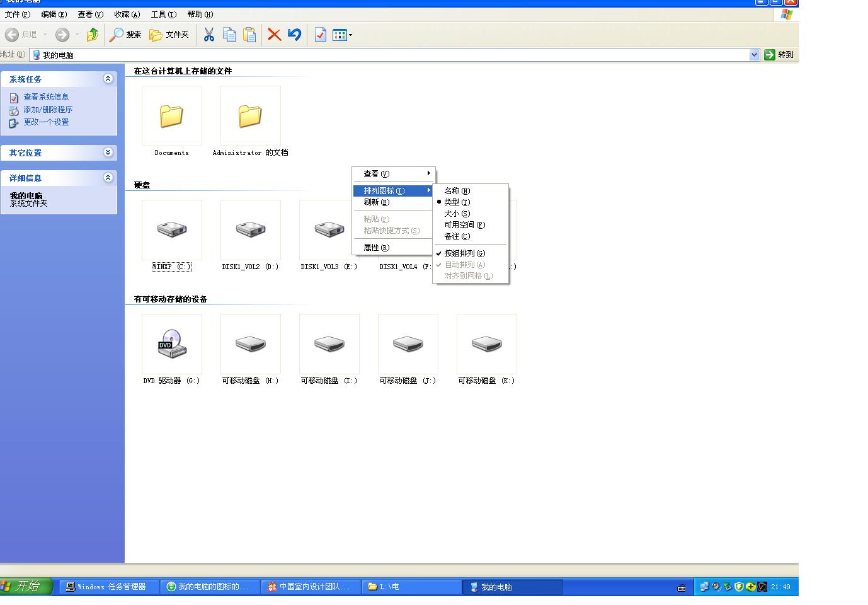
Task: Click the Properties checkmark toolbar icon
Action: coord(320,35)
